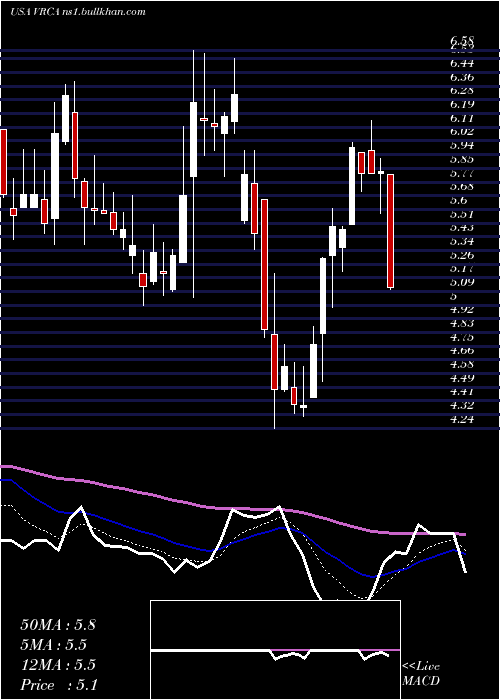Click the 4.24 price axis label
The height and width of the screenshot is (700, 500).
pos(462,419)
